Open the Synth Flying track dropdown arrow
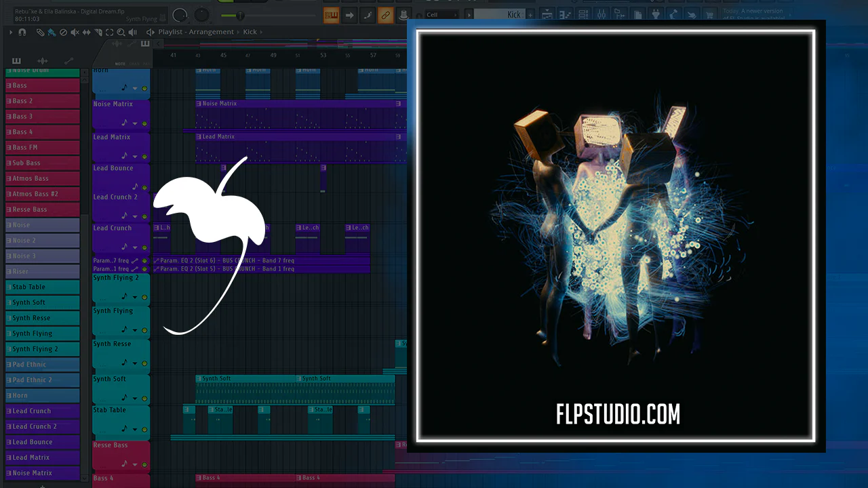Viewport: 868px width, 488px height. [x=135, y=331]
